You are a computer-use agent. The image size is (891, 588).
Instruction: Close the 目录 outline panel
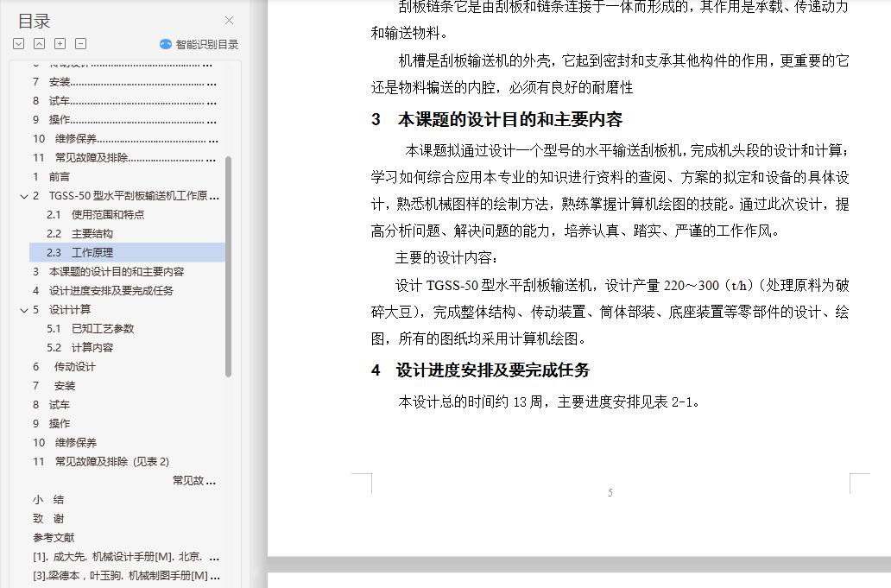(229, 21)
